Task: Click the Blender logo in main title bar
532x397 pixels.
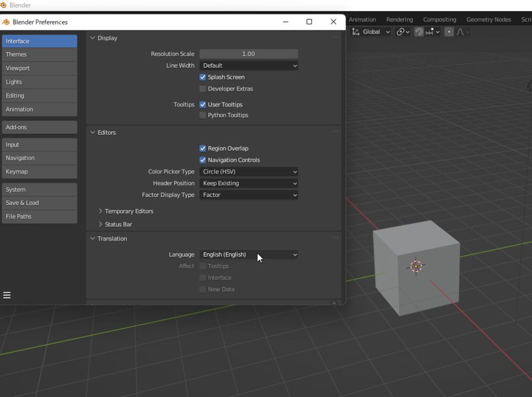Action: (3, 5)
